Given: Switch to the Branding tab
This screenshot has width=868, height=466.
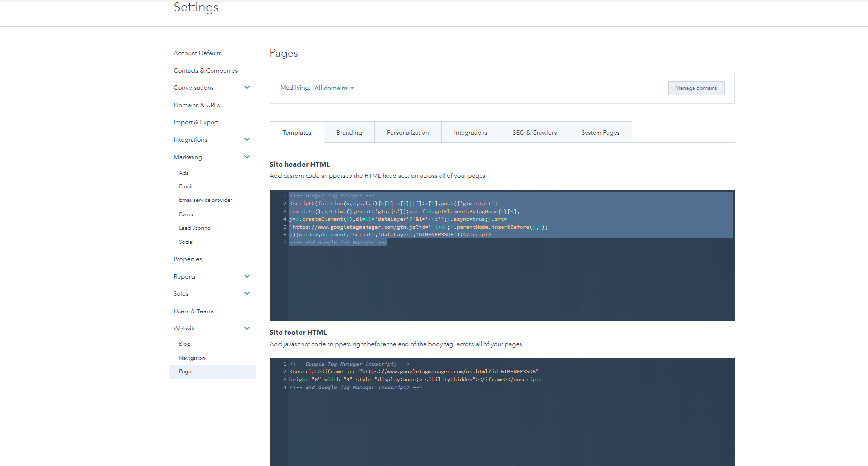Looking at the screenshot, I should pyautogui.click(x=348, y=132).
